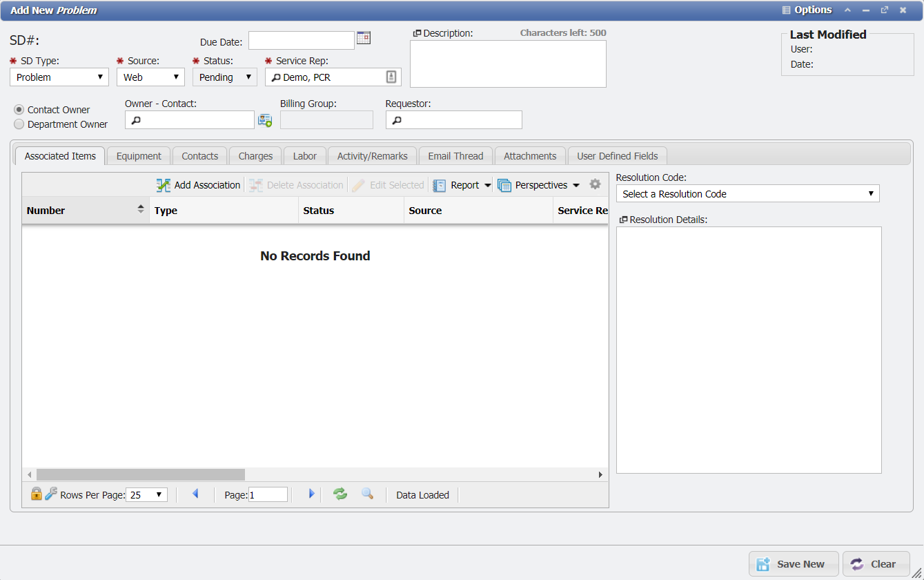The height and width of the screenshot is (580, 924).
Task: Click the Service Rep lookup icon
Action: [x=391, y=77]
